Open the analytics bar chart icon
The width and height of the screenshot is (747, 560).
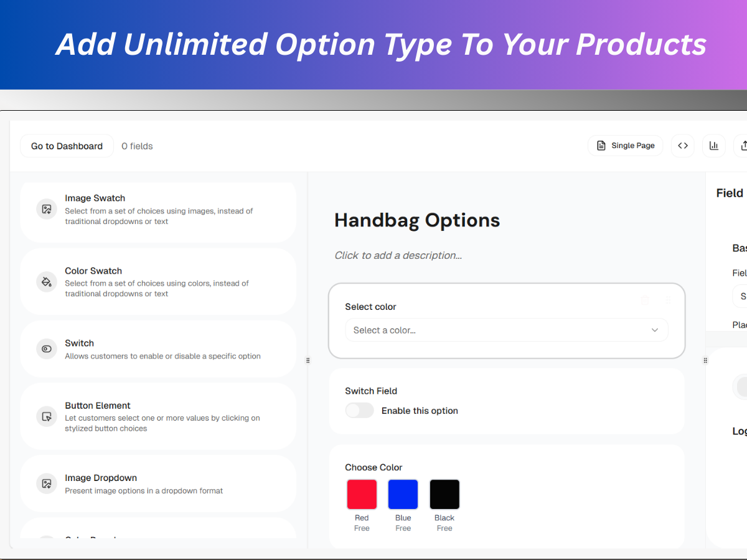pyautogui.click(x=714, y=146)
